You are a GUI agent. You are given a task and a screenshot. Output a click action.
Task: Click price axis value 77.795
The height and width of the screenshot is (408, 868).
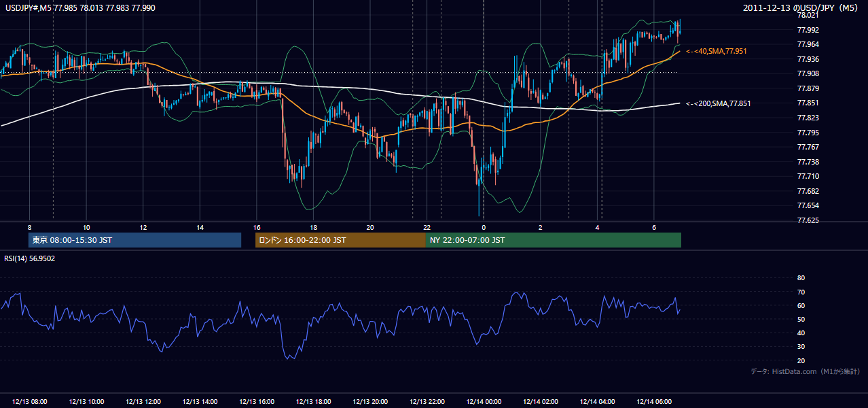808,133
